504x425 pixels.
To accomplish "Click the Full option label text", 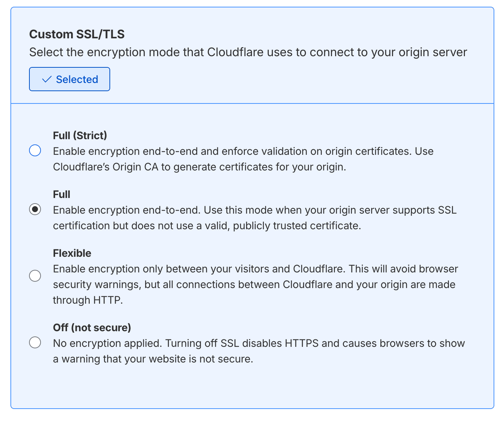I will click(x=61, y=194).
